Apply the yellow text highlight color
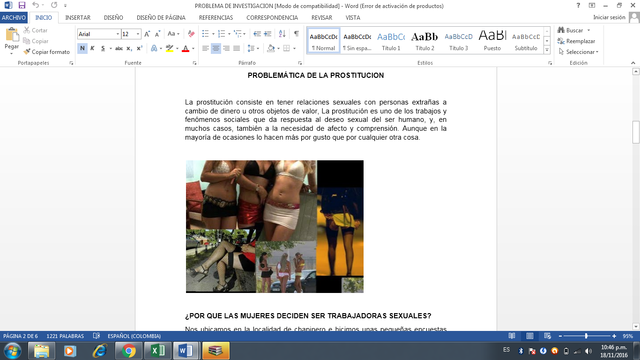Image resolution: width=640 pixels, height=360 pixels. click(169, 48)
